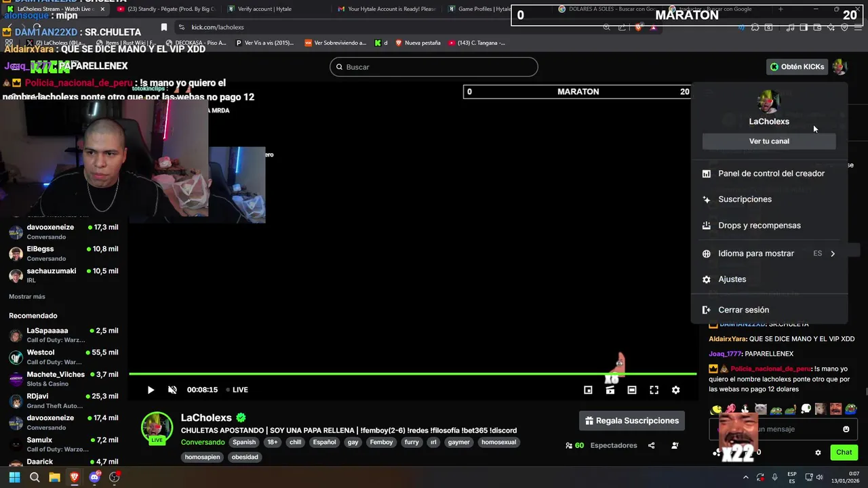The image size is (868, 488).
Task: Select the Spanish tag
Action: [x=244, y=442]
